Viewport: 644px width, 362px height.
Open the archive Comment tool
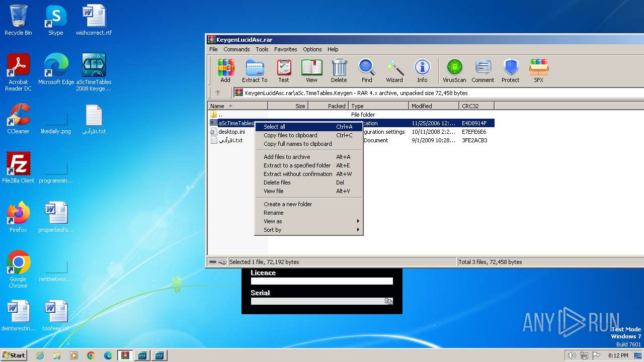(x=482, y=70)
